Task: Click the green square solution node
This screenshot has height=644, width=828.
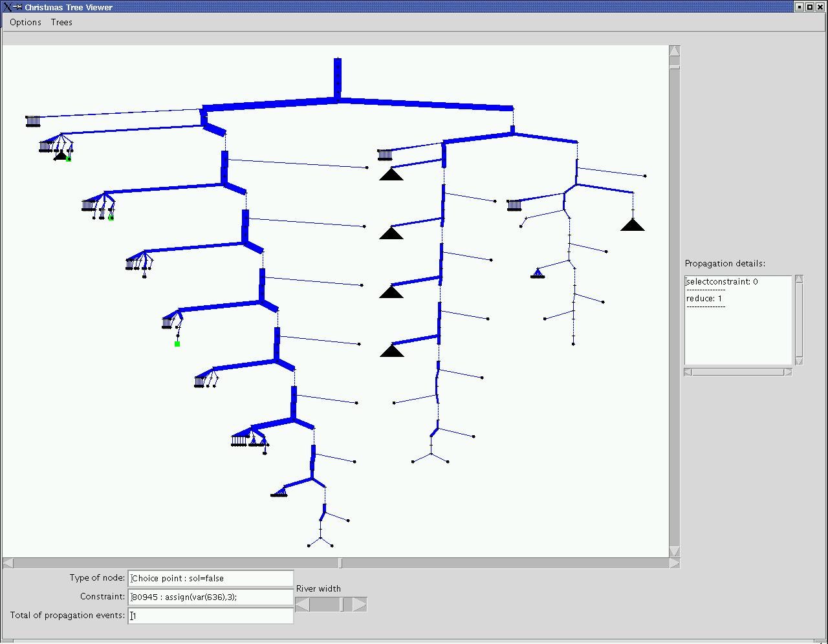Action: pos(177,344)
